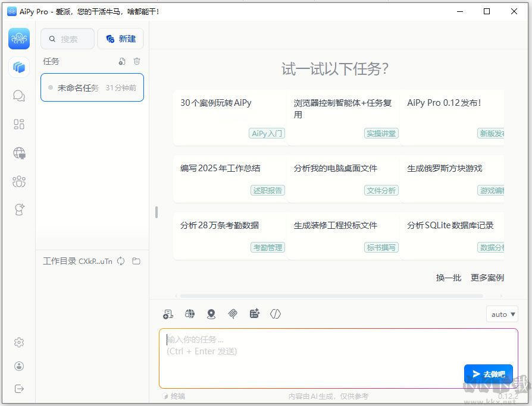Select the 未命名任务 task item

click(x=92, y=87)
